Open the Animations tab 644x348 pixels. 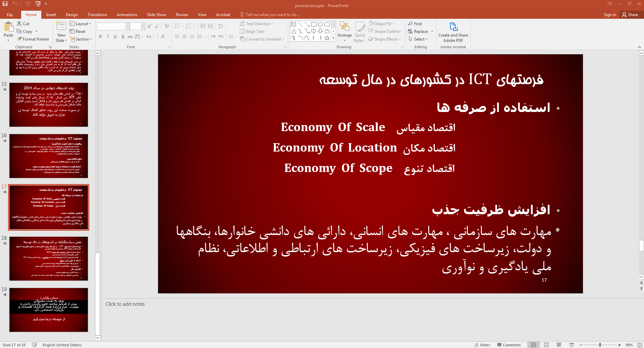pos(127,15)
